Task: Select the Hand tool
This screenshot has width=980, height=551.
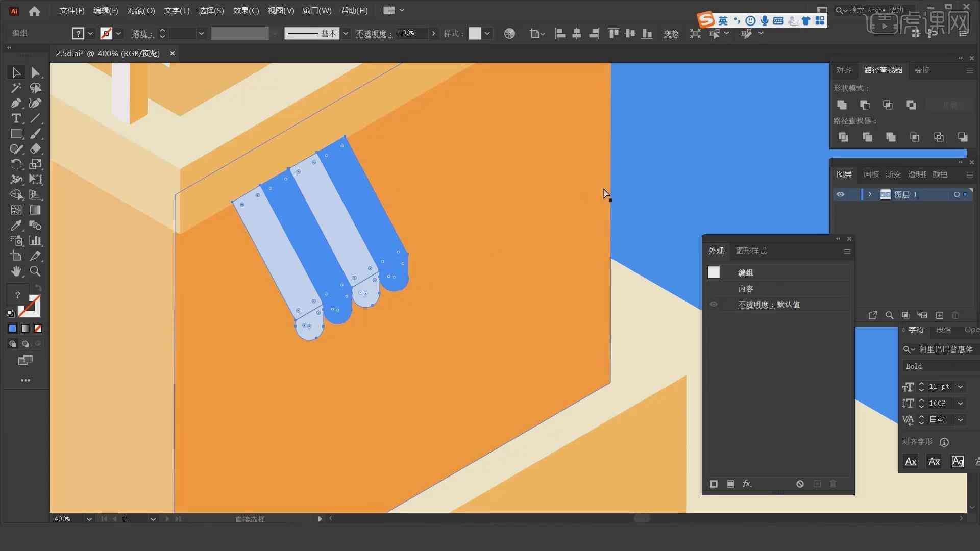Action: click(16, 271)
